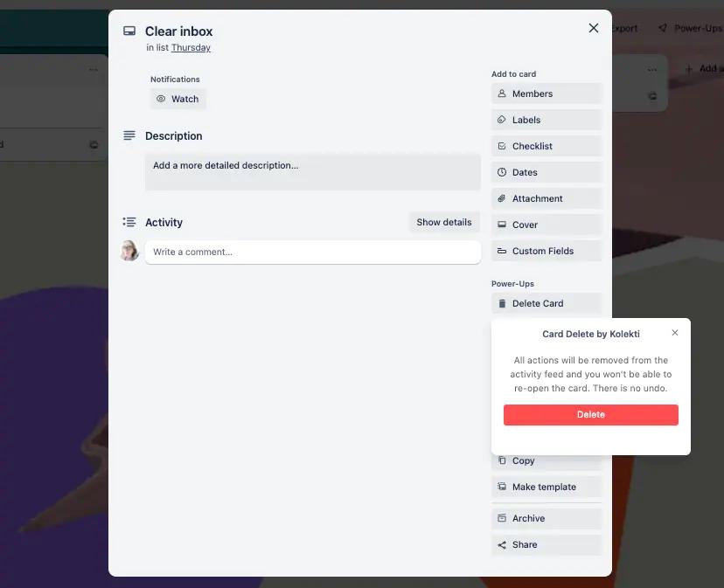Share the card

click(546, 544)
